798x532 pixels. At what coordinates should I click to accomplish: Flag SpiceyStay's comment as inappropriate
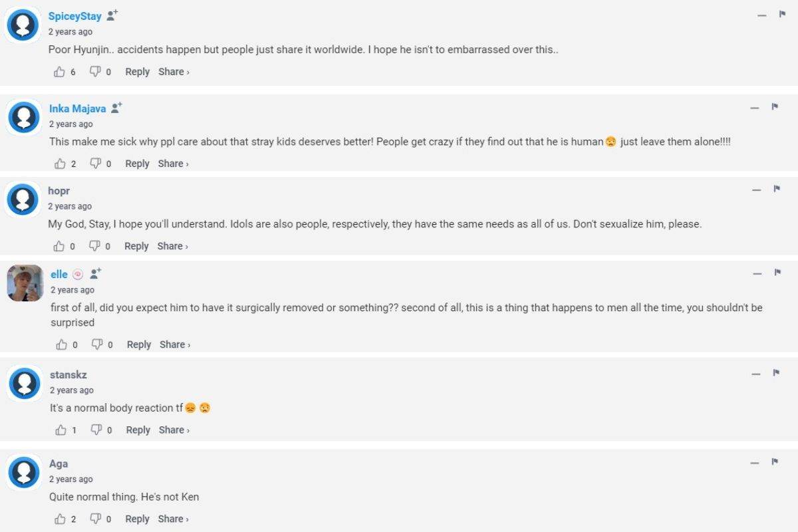point(783,15)
